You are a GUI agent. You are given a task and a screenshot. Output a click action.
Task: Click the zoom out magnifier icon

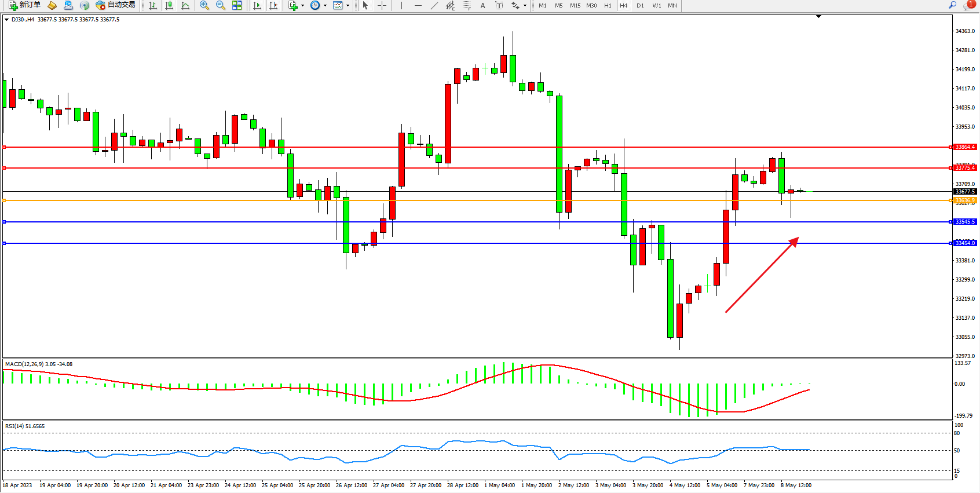click(220, 5)
